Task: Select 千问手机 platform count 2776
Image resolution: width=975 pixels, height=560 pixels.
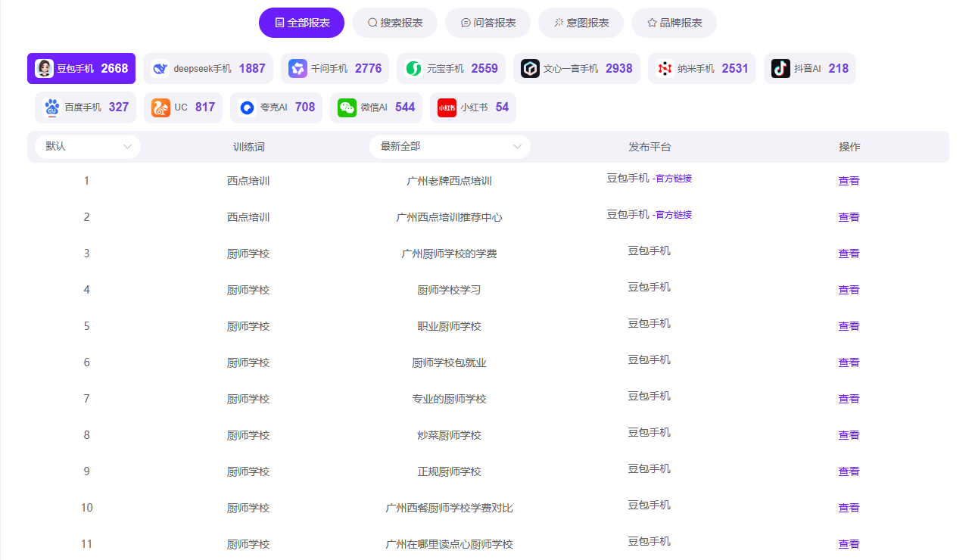Action: coord(335,68)
